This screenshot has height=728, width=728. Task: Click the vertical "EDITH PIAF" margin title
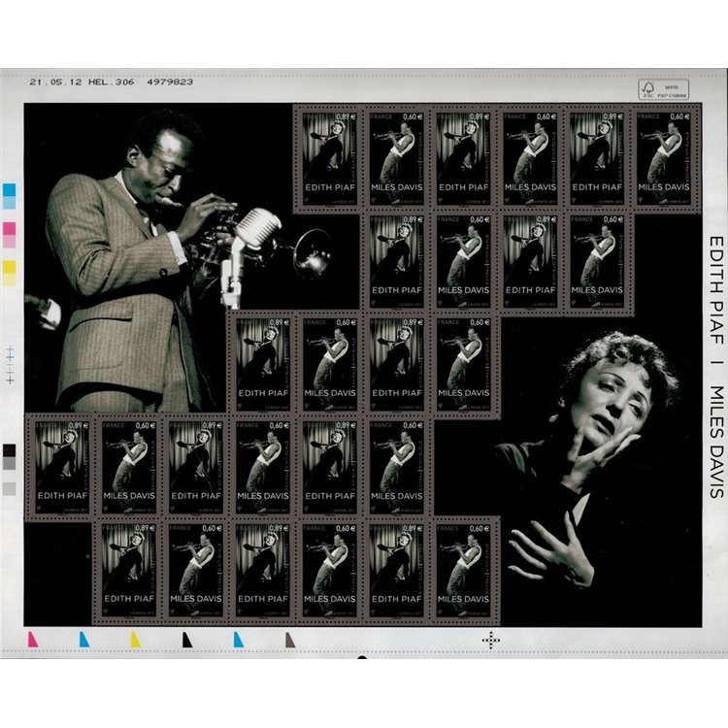tap(716, 290)
